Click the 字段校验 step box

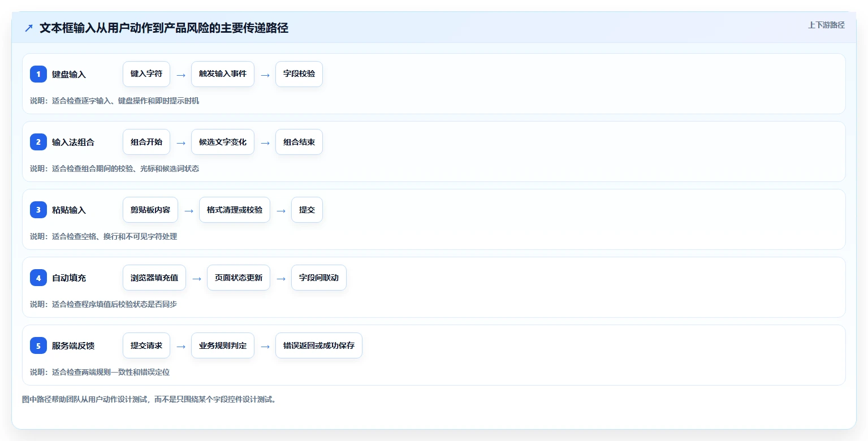(299, 74)
